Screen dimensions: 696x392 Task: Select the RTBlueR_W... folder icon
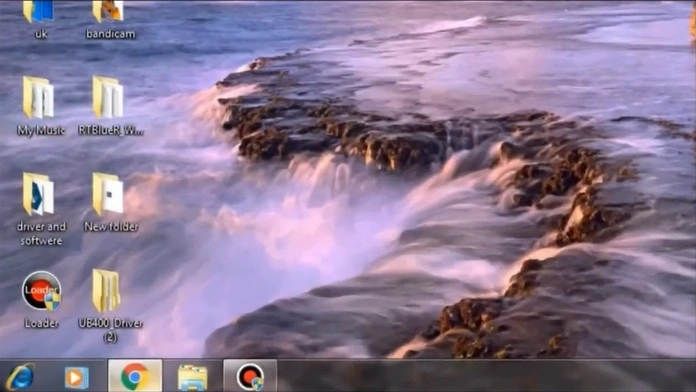(x=108, y=97)
